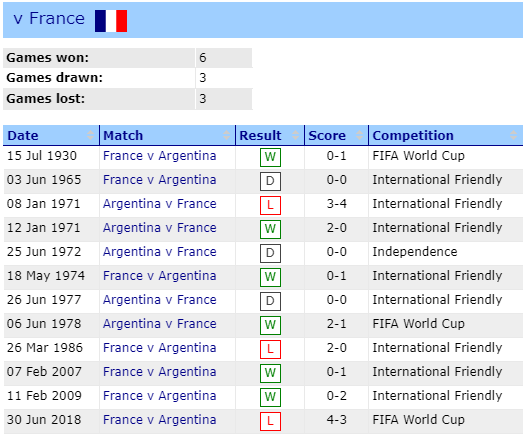The width and height of the screenshot is (527, 438).
Task: Sort by Competition column sort arrows
Action: pyautogui.click(x=513, y=135)
